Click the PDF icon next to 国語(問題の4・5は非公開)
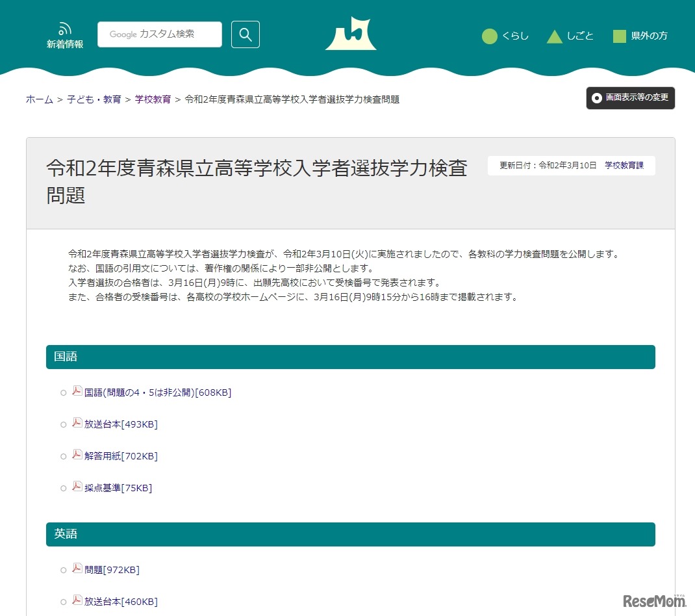Image resolution: width=695 pixels, height=616 pixels. (x=77, y=391)
